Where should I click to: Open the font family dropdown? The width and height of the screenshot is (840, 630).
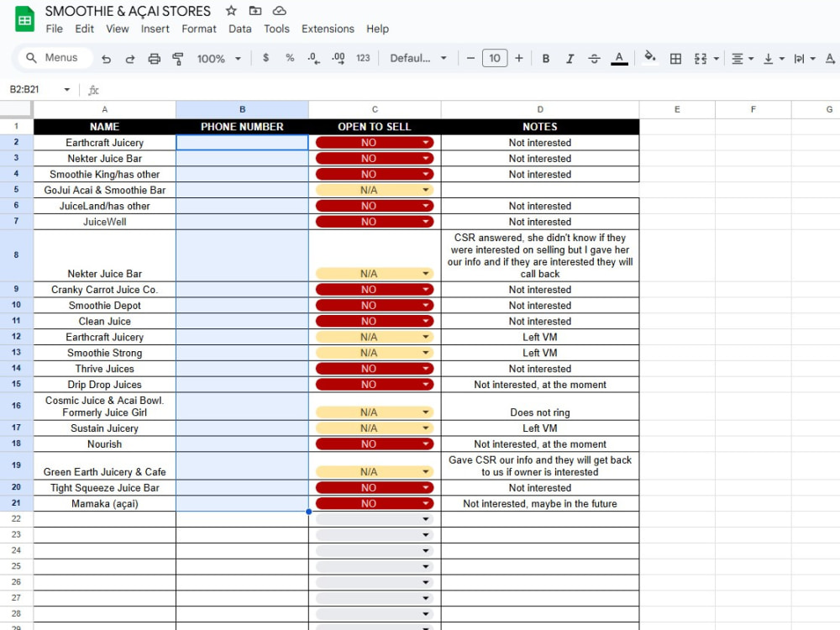417,58
